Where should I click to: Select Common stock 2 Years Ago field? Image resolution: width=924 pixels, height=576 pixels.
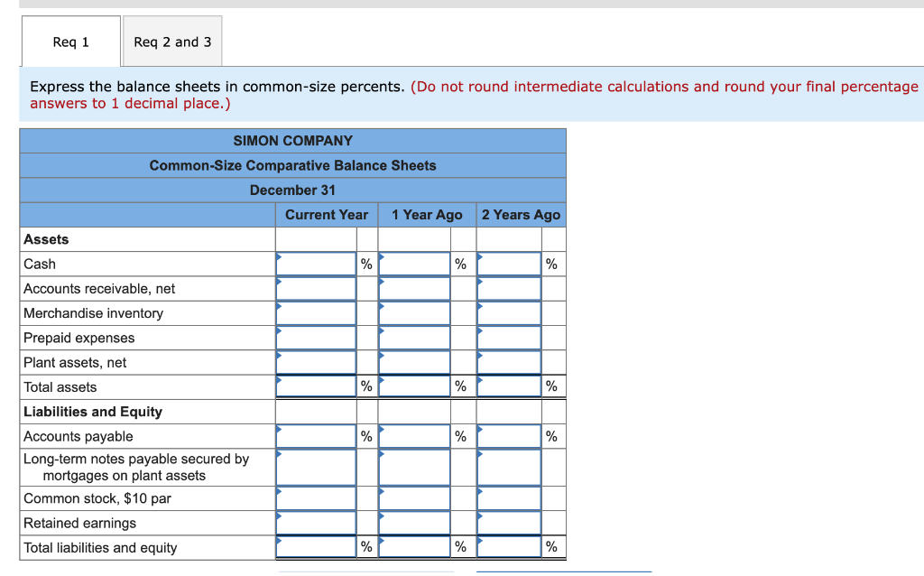click(x=509, y=498)
